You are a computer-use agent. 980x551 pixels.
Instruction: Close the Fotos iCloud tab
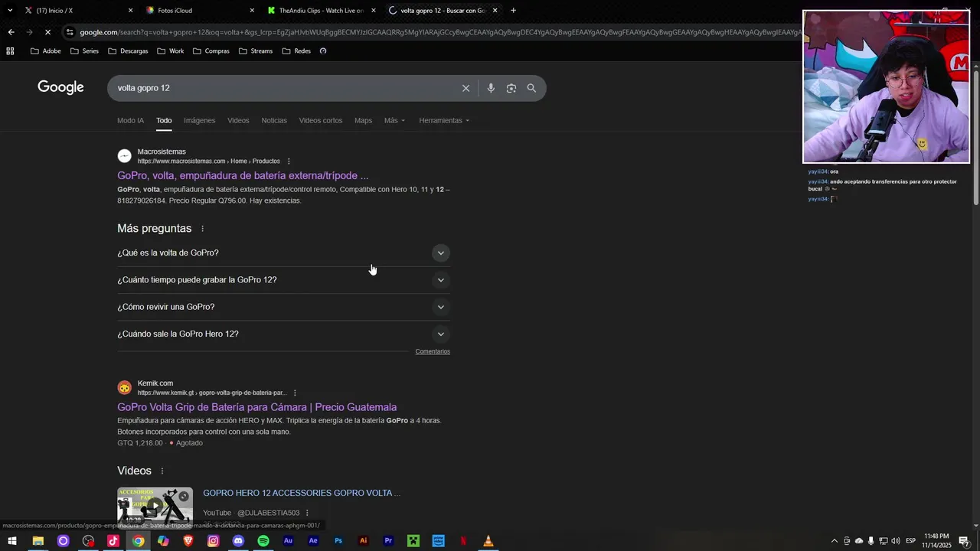(x=252, y=11)
